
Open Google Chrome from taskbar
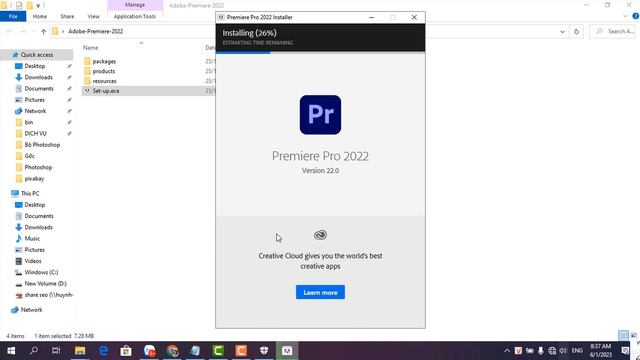point(172,351)
